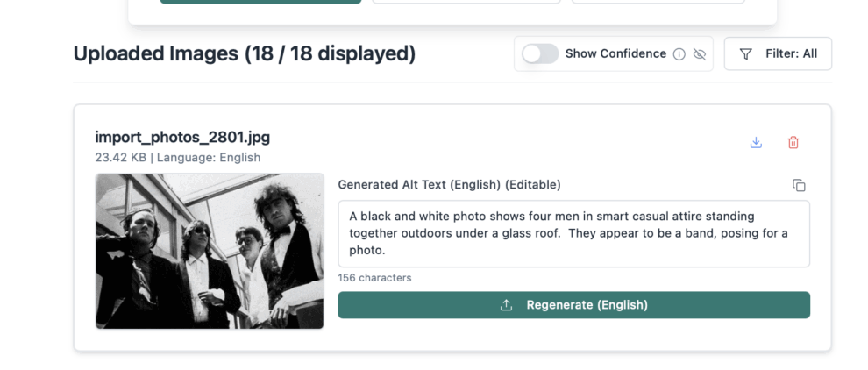
Task: Open the black and white band photo thumbnail
Action: (210, 251)
